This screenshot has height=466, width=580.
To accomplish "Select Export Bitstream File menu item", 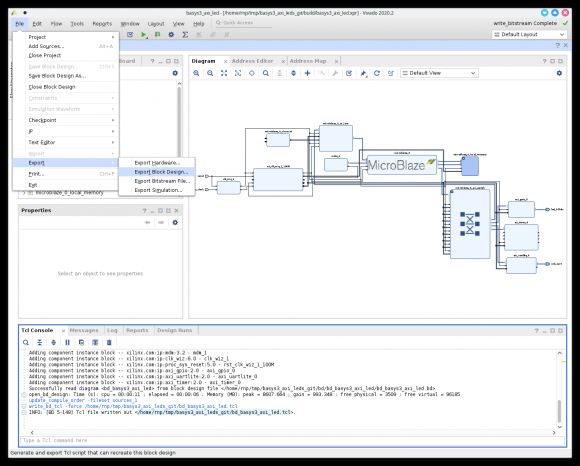I will point(157,181).
